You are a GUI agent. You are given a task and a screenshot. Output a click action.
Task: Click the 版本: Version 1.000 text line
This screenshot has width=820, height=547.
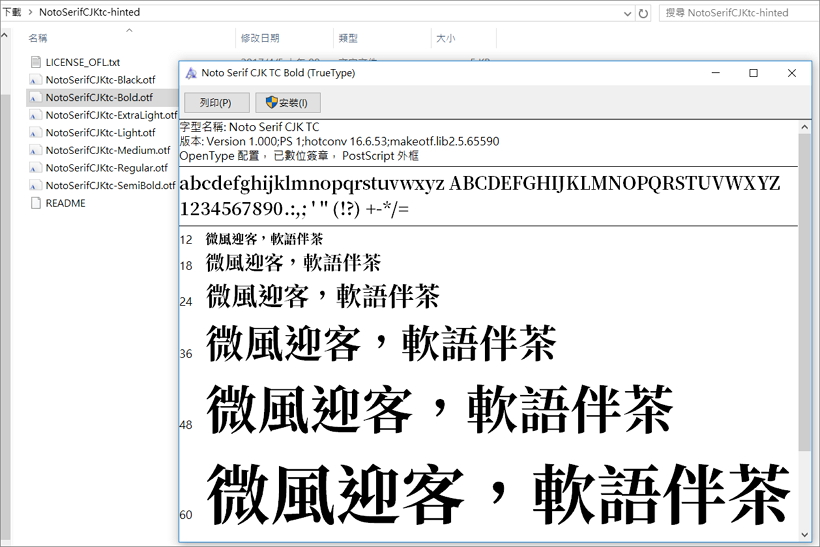click(339, 141)
